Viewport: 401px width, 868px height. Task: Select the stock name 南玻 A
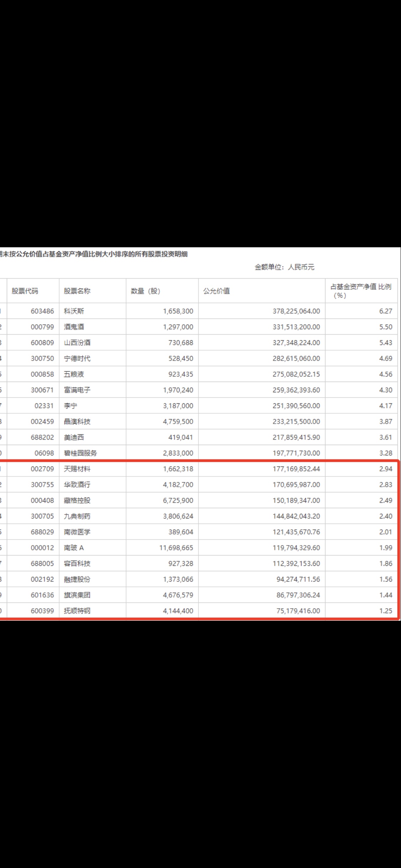pos(74,548)
